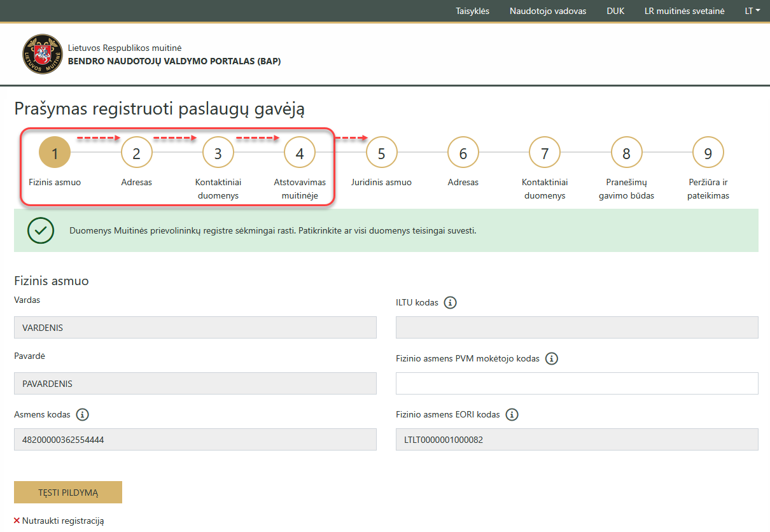Click the Fizinio asmens PVM mokėtojo kodas field
770x532 pixels.
[577, 383]
